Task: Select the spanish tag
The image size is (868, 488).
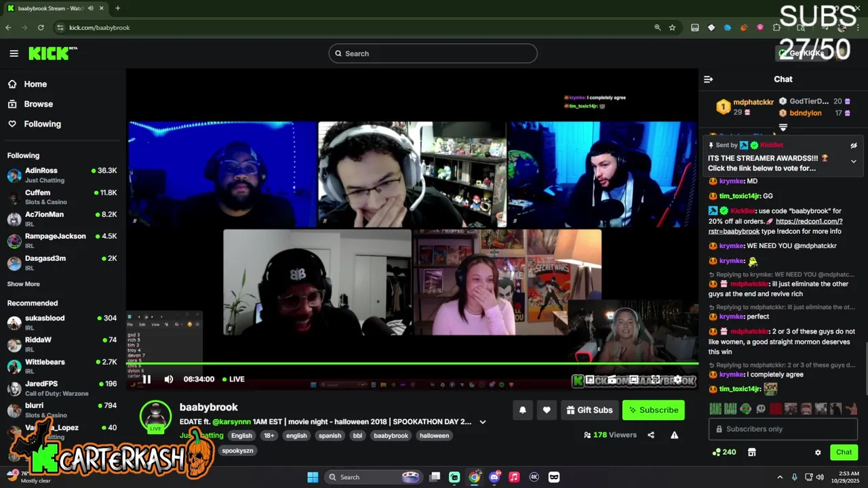Action: pyautogui.click(x=330, y=436)
